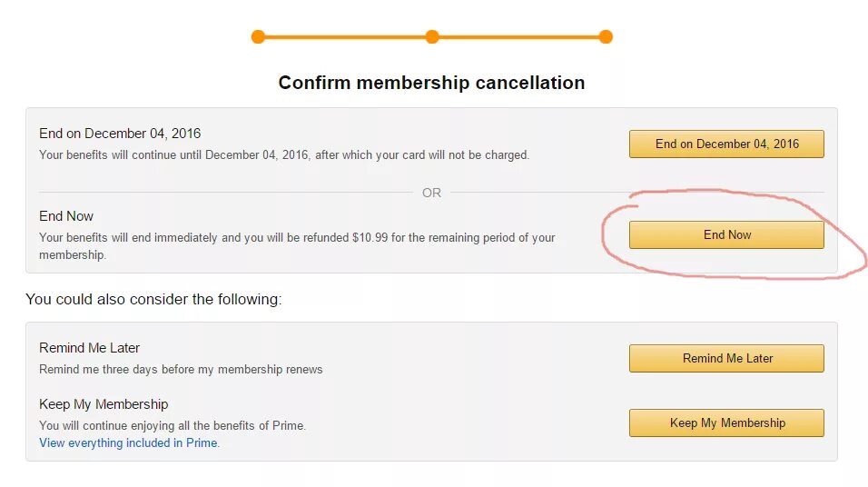Viewport: 868px width, 487px height.
Task: Choose the yellow Remind Me Later button
Action: coord(726,358)
